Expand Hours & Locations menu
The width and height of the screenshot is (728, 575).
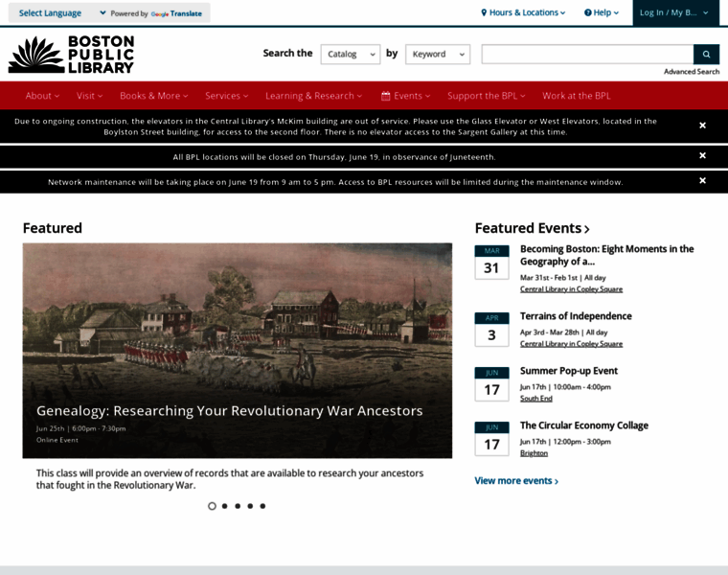523,12
